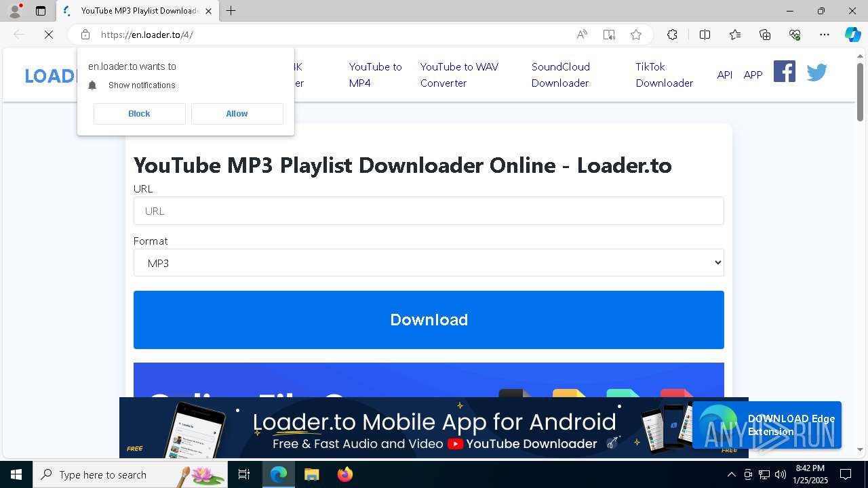
Task: Block notifications from en.loader.to
Action: coord(140,114)
